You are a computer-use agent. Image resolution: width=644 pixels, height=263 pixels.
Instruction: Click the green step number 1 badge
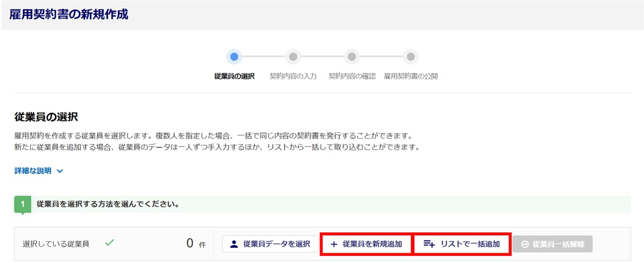(x=23, y=205)
